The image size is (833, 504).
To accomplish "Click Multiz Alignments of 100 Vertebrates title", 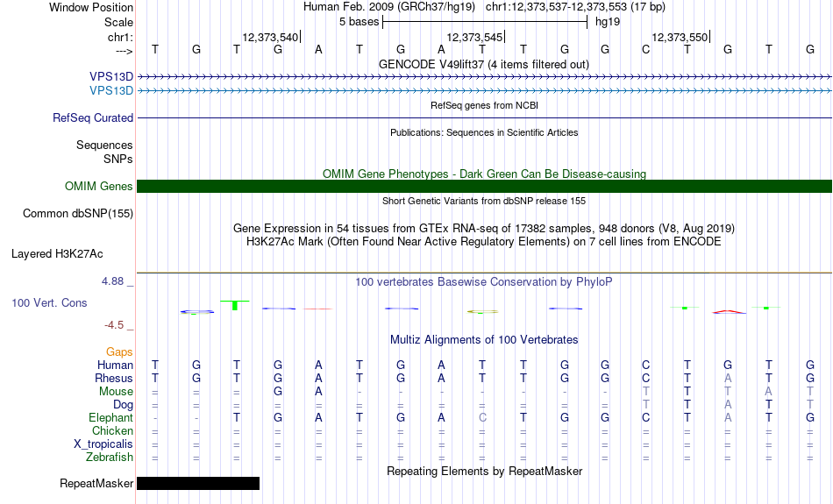I will 484,340.
